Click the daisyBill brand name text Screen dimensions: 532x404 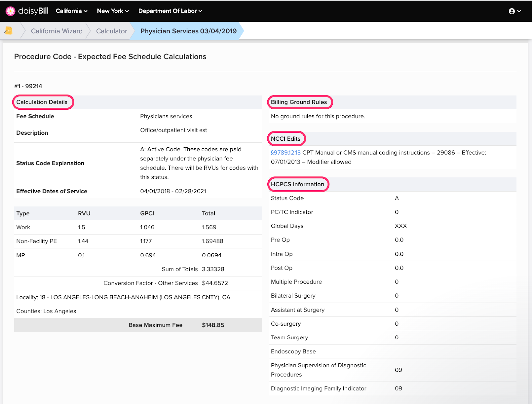coord(33,11)
